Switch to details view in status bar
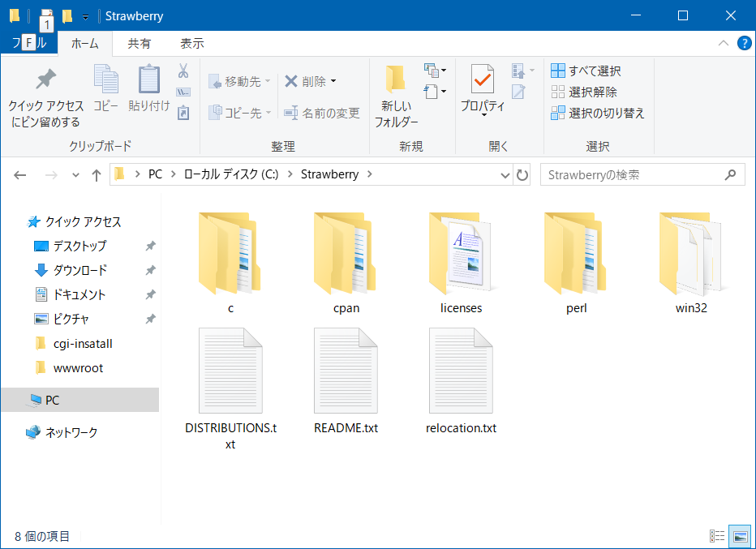This screenshot has width=756, height=549. pos(717,536)
